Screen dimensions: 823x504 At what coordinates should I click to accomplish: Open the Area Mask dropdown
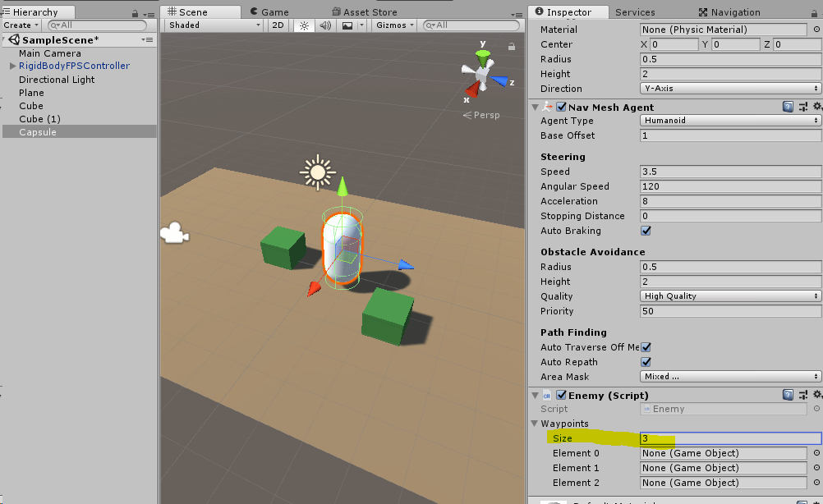coord(730,377)
